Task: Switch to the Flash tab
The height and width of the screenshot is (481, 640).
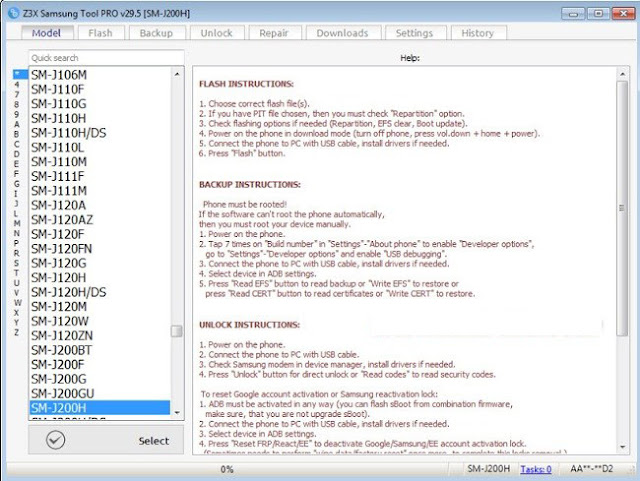Action: pyautogui.click(x=100, y=33)
